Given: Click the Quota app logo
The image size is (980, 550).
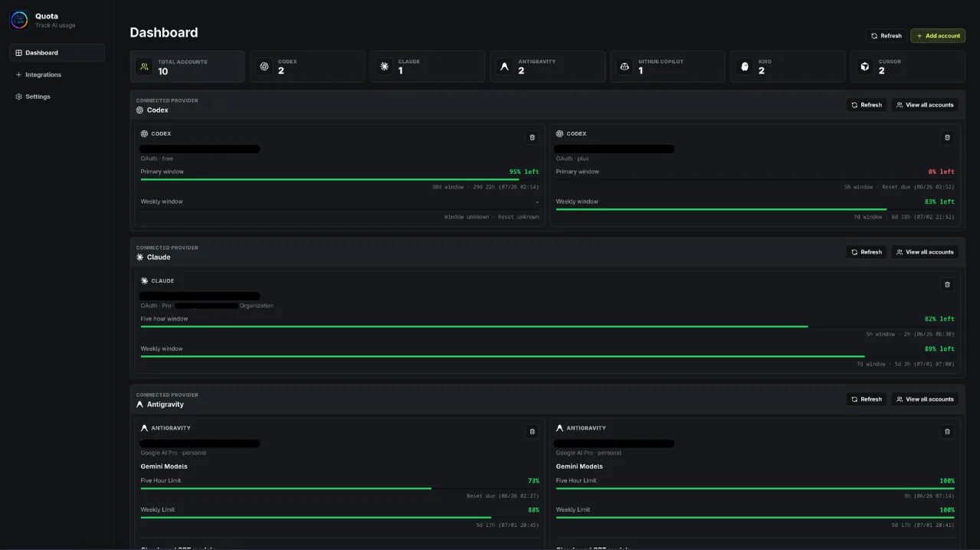Looking at the screenshot, I should tap(19, 20).
